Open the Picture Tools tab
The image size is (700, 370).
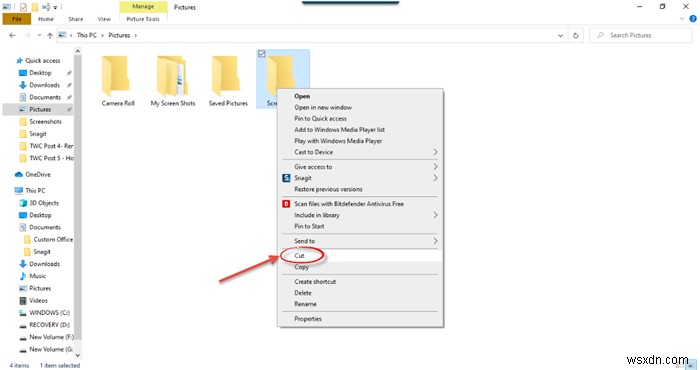point(143,19)
